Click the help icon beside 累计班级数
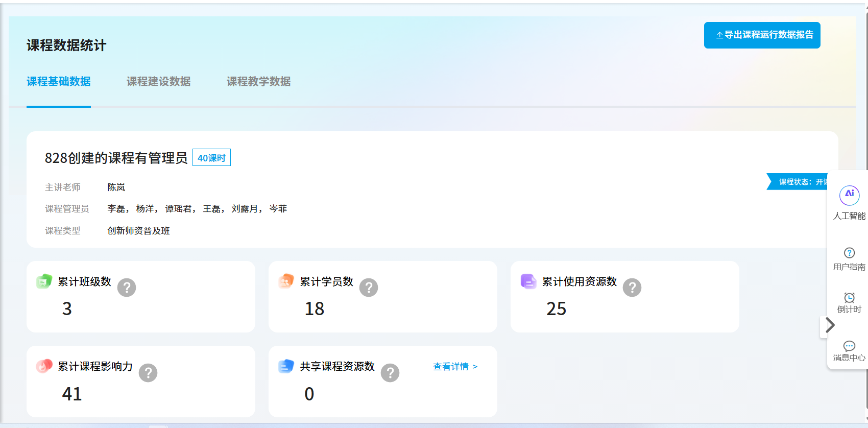 (127, 288)
